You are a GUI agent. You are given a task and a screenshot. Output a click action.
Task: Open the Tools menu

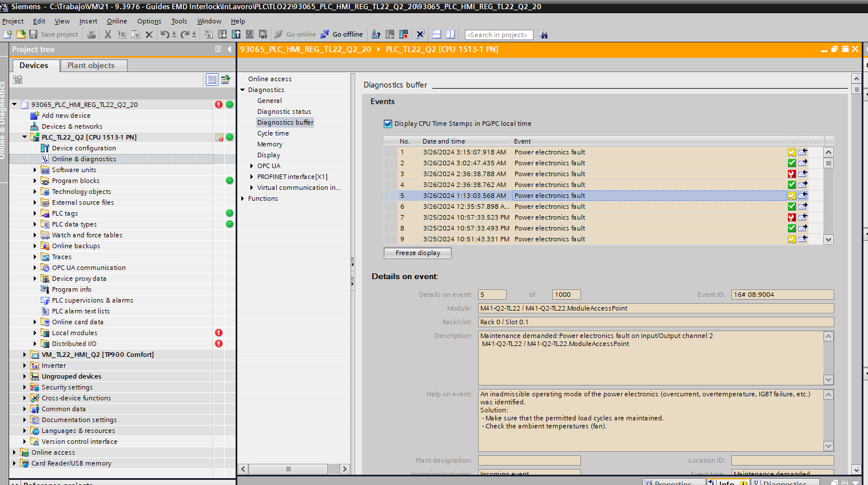[x=179, y=21]
